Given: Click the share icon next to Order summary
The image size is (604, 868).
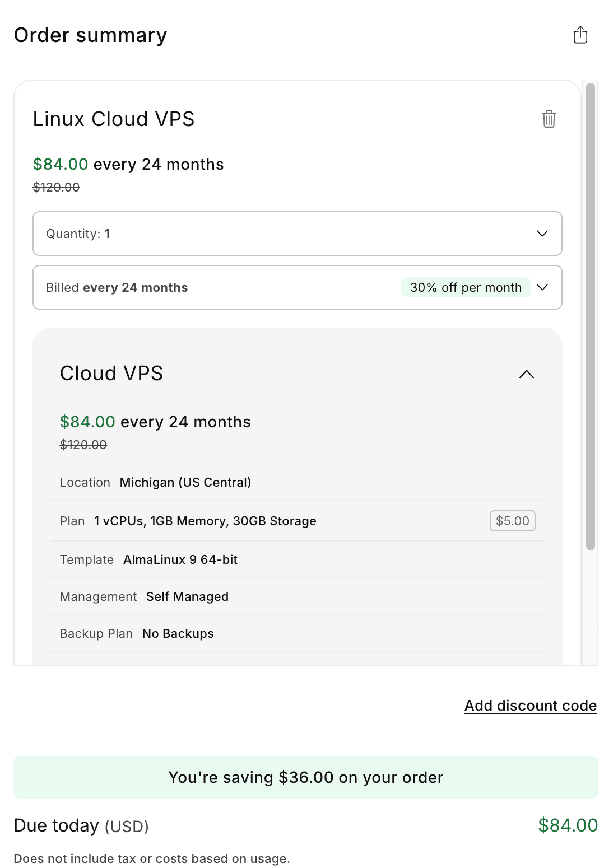Looking at the screenshot, I should point(580,35).
